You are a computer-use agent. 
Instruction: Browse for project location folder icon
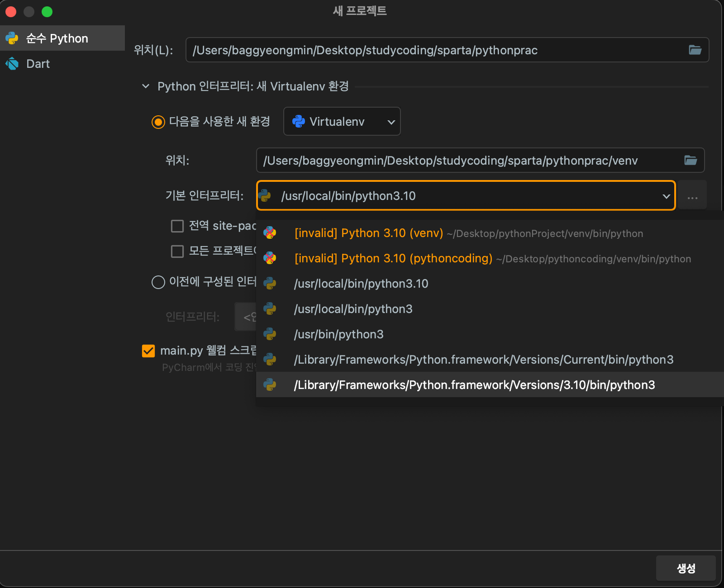coord(695,50)
